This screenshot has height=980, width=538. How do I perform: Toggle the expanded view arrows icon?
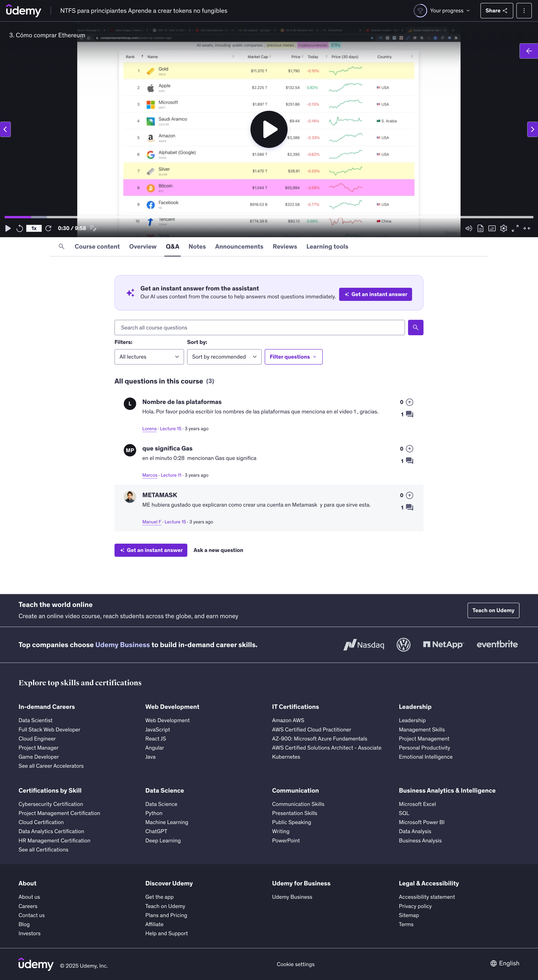(x=527, y=228)
